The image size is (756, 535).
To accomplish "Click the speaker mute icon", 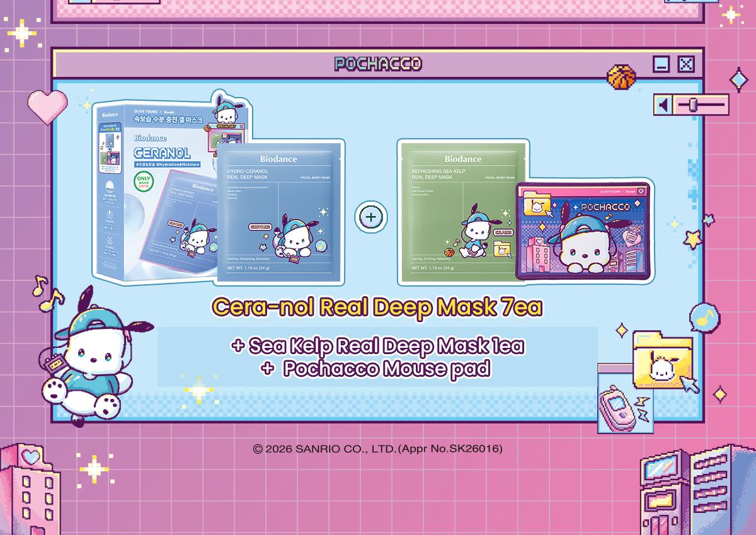I will 663,105.
